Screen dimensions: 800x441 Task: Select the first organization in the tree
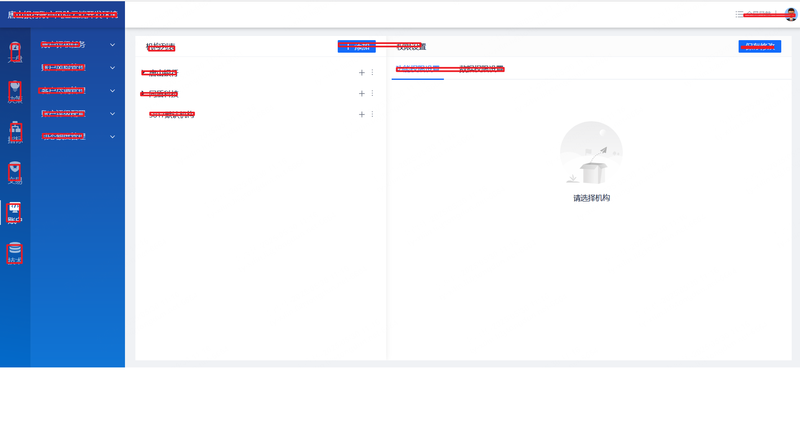tap(162, 73)
